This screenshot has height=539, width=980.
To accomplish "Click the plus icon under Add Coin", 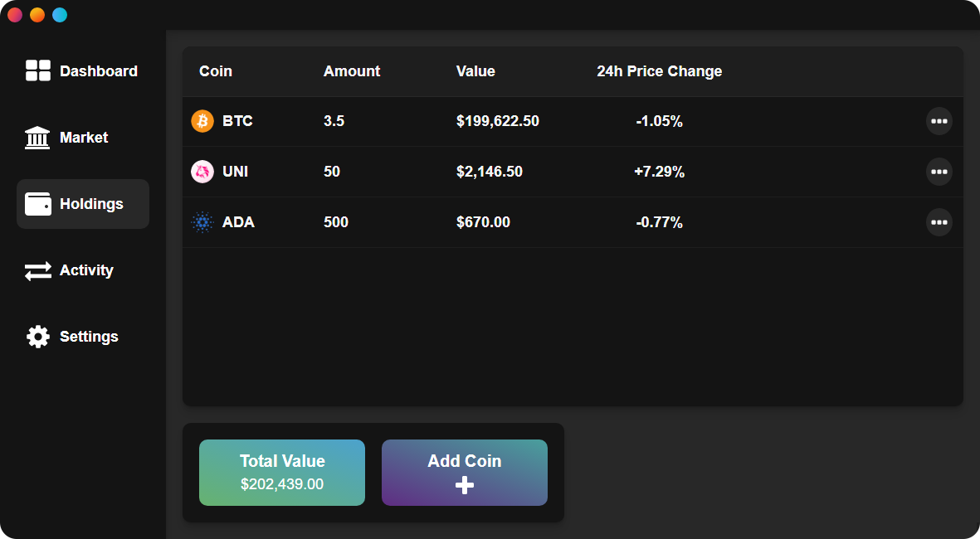I will pyautogui.click(x=465, y=486).
